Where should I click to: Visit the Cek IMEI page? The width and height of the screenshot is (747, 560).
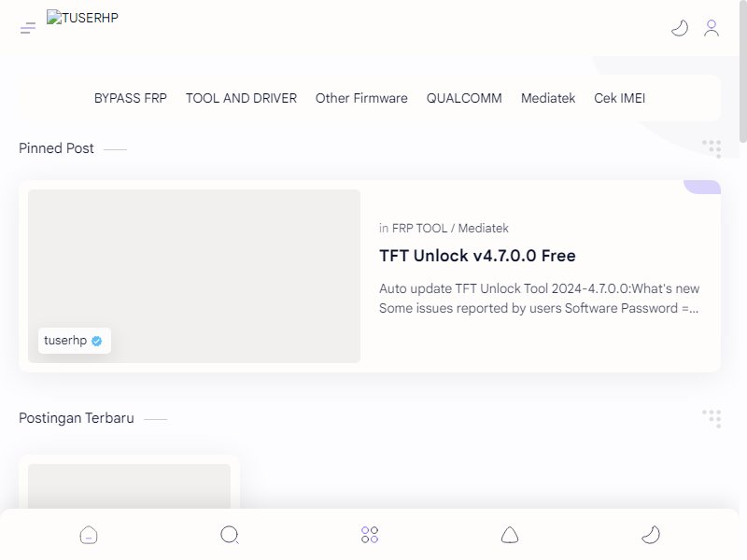619,98
